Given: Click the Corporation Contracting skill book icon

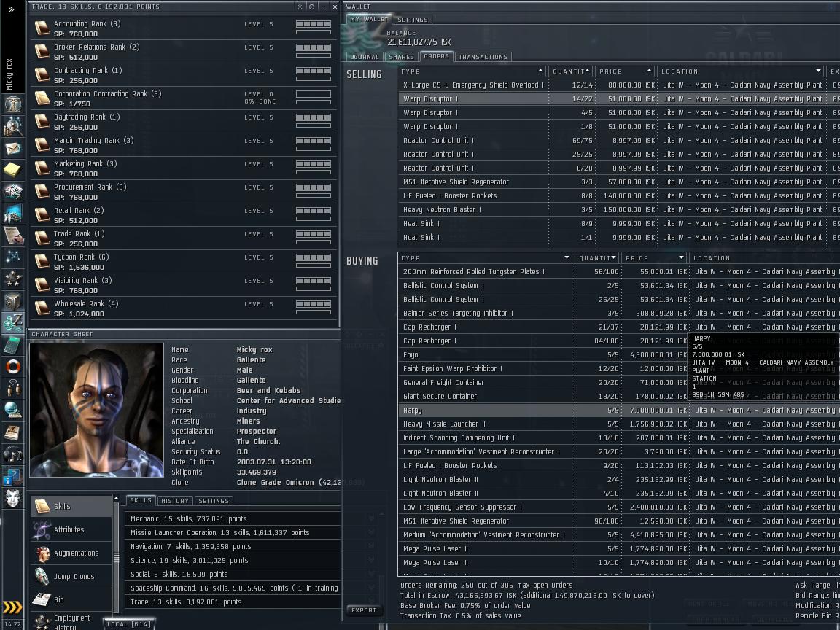Looking at the screenshot, I should point(42,98).
